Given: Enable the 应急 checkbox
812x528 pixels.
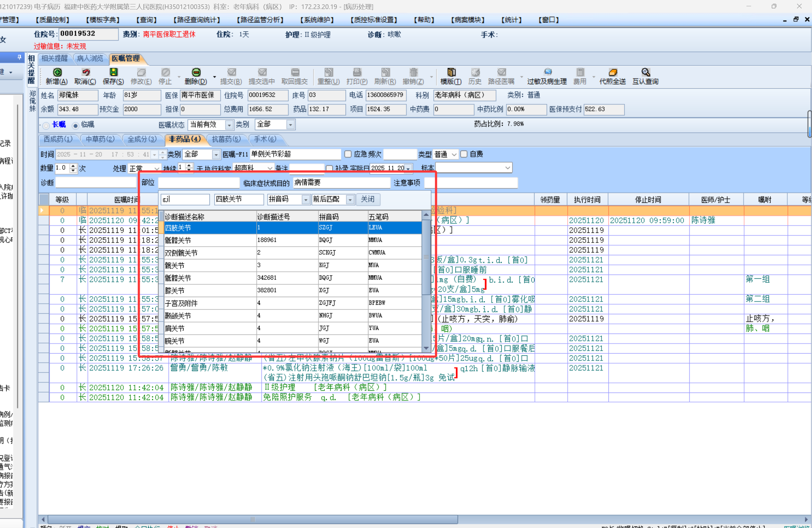Looking at the screenshot, I should point(348,154).
